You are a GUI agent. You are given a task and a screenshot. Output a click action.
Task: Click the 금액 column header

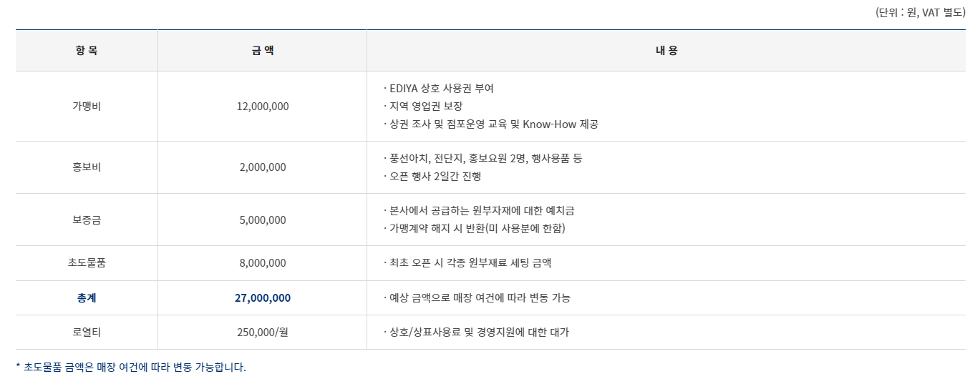[x=263, y=50]
